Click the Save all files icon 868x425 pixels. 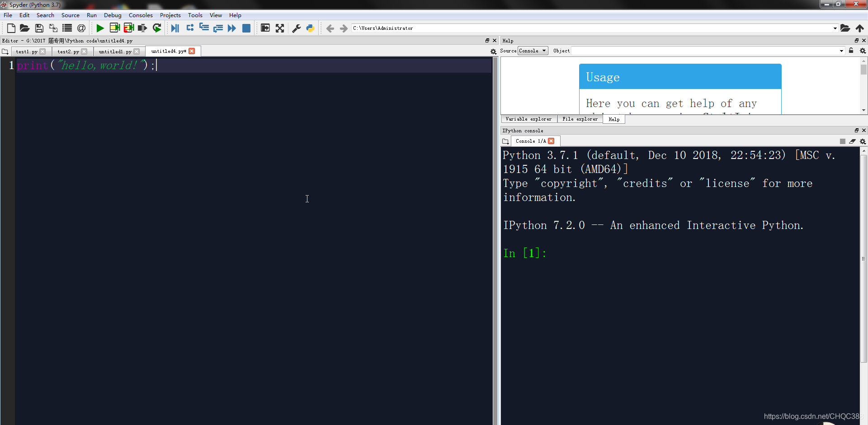[x=53, y=28]
